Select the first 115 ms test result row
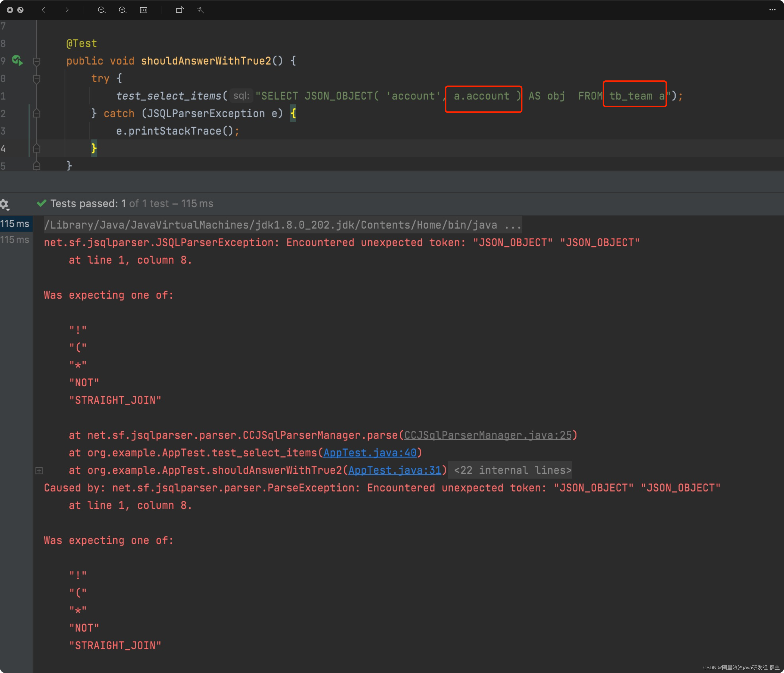Screen dimensions: 784x673 [15, 224]
